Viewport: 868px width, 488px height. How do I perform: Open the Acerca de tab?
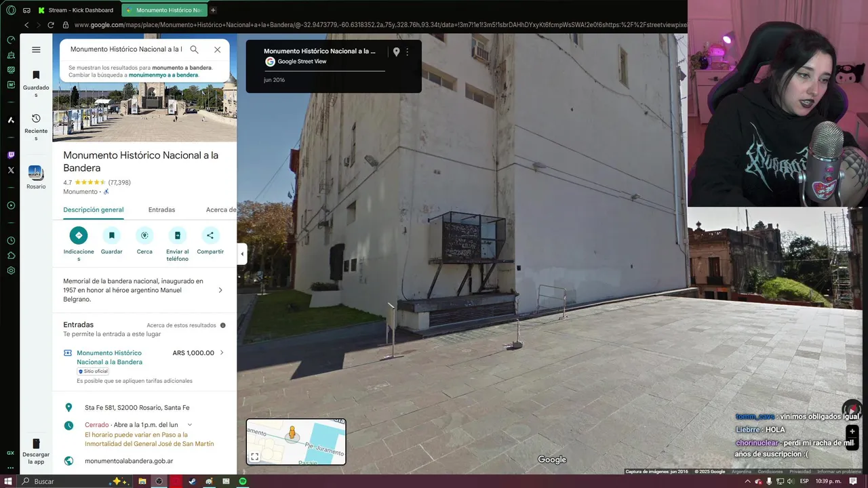(x=221, y=210)
